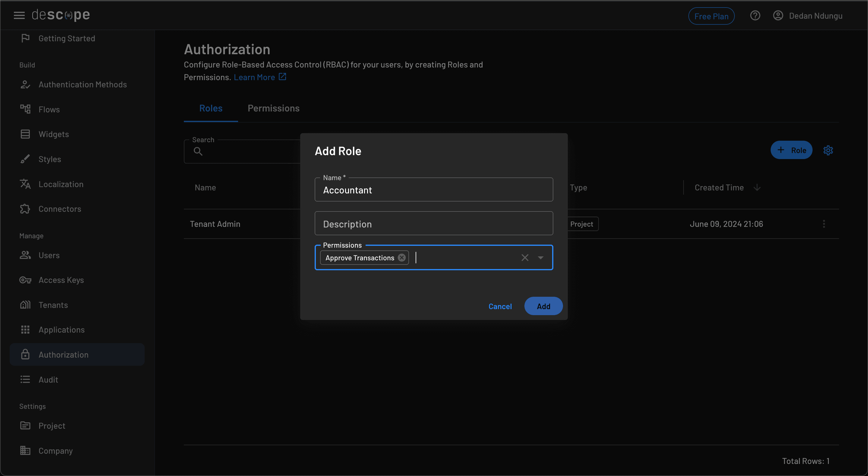Click Add to create the role

pos(543,306)
